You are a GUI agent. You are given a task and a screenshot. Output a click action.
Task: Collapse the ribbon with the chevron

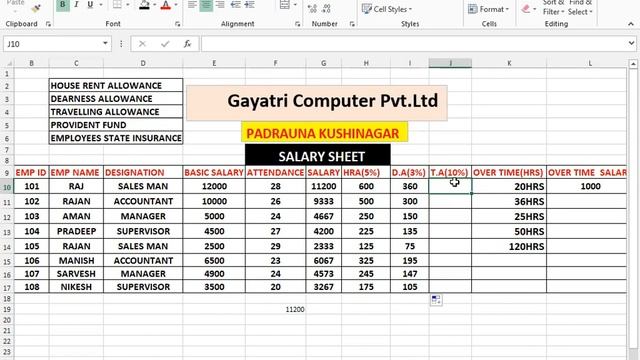pos(631,24)
